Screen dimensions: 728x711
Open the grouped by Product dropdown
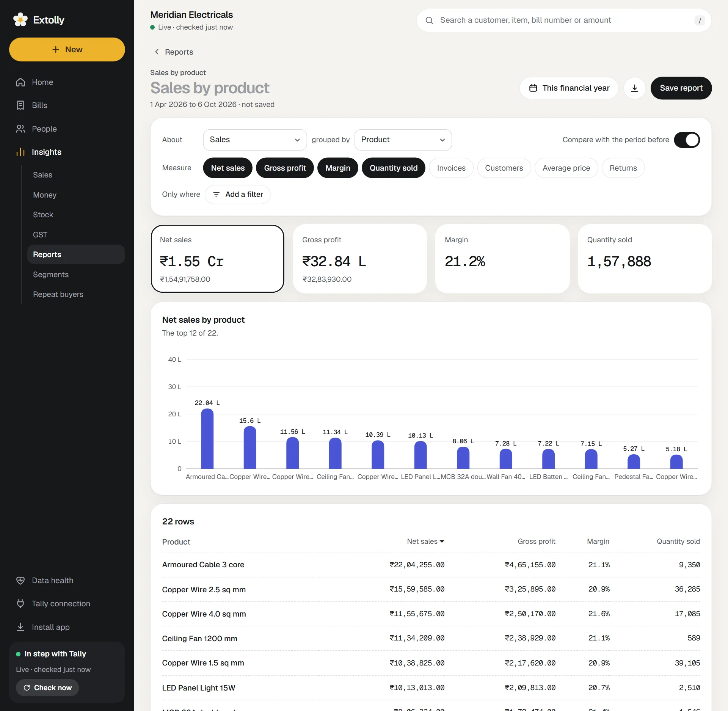(x=403, y=140)
